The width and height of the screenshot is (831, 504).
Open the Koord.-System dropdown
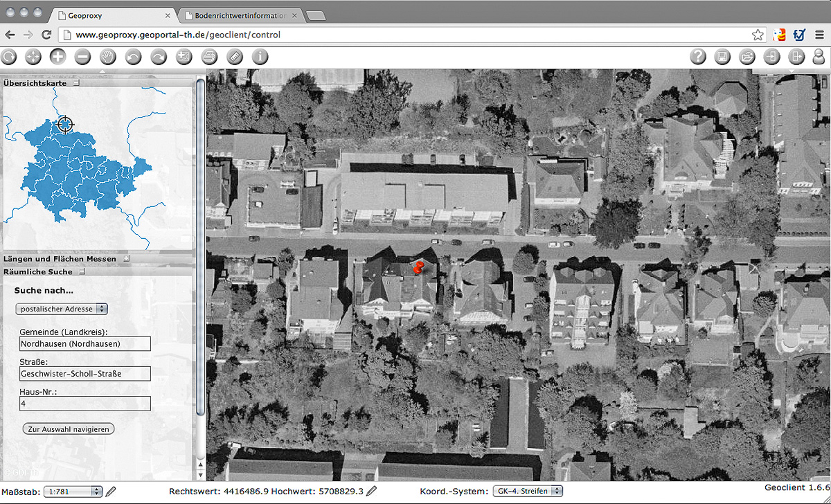click(x=527, y=492)
